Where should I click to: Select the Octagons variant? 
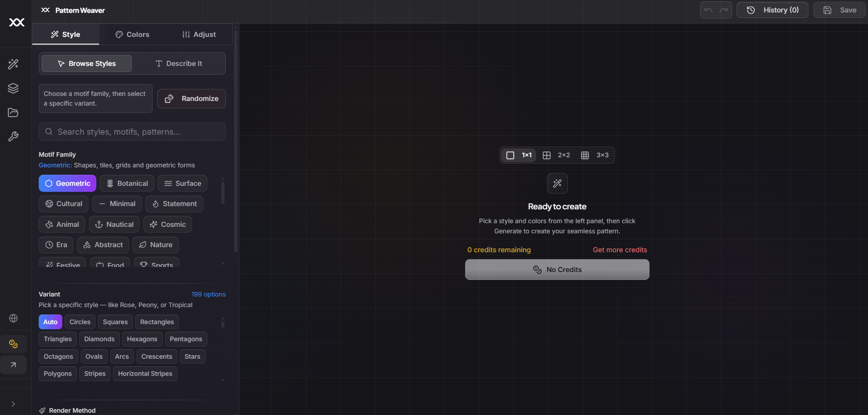click(x=58, y=356)
